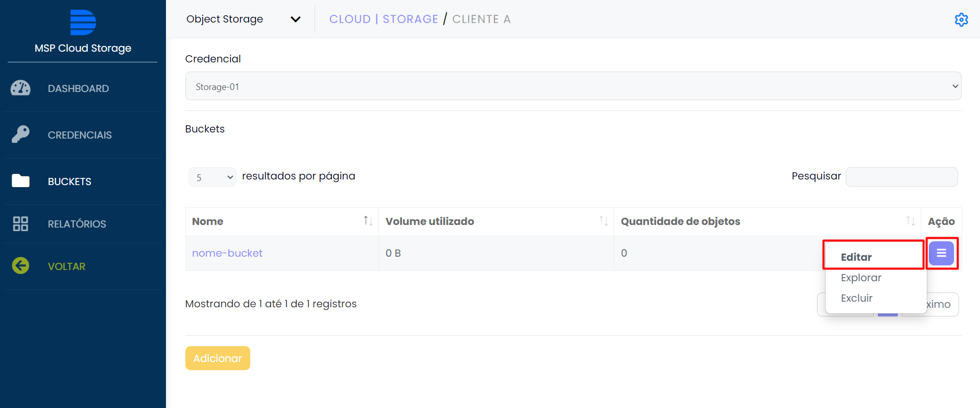Click the Adicionar button
980x408 pixels.
[x=218, y=358]
